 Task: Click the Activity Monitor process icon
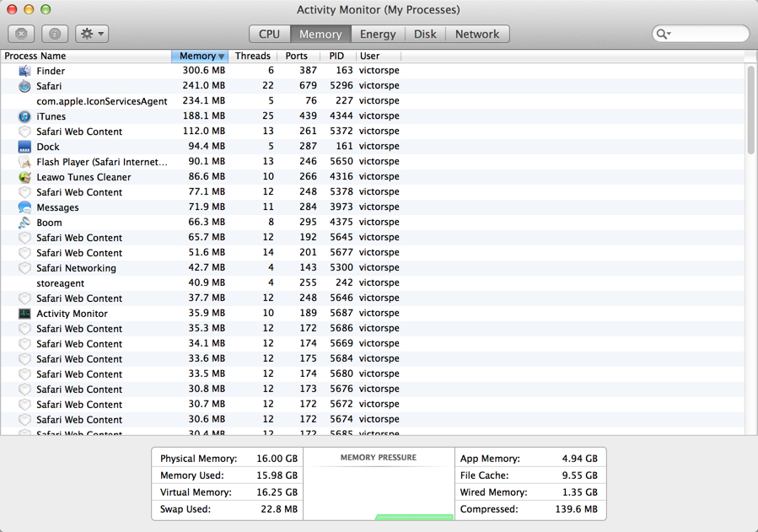[x=24, y=314]
